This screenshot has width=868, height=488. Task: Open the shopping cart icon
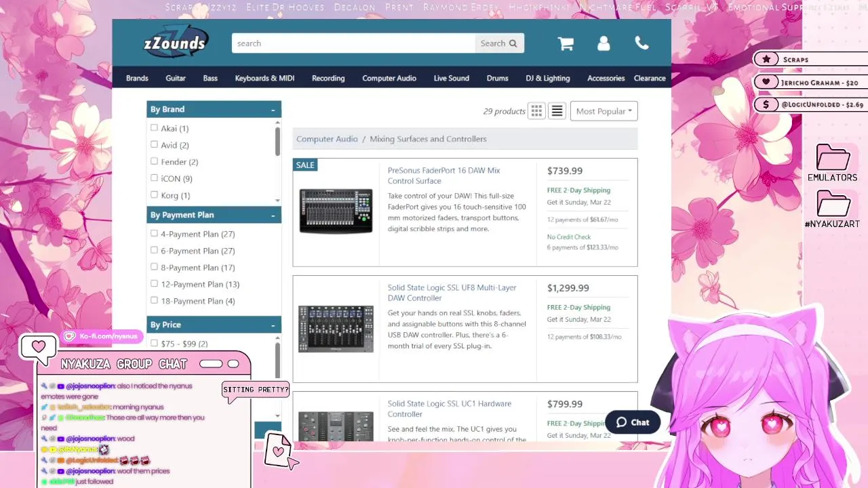(566, 43)
